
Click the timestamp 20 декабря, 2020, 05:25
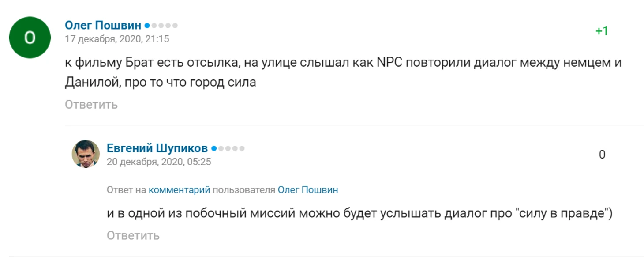159,162
